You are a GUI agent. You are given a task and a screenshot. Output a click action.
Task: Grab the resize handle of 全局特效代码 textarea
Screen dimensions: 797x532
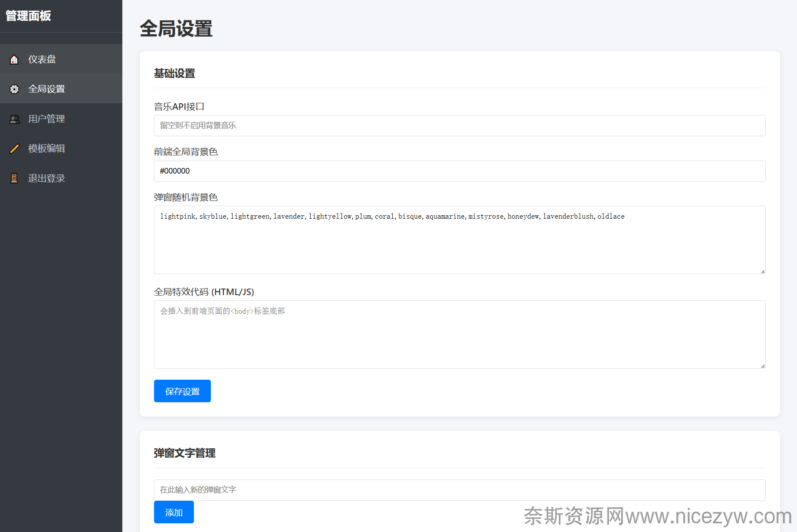click(763, 366)
